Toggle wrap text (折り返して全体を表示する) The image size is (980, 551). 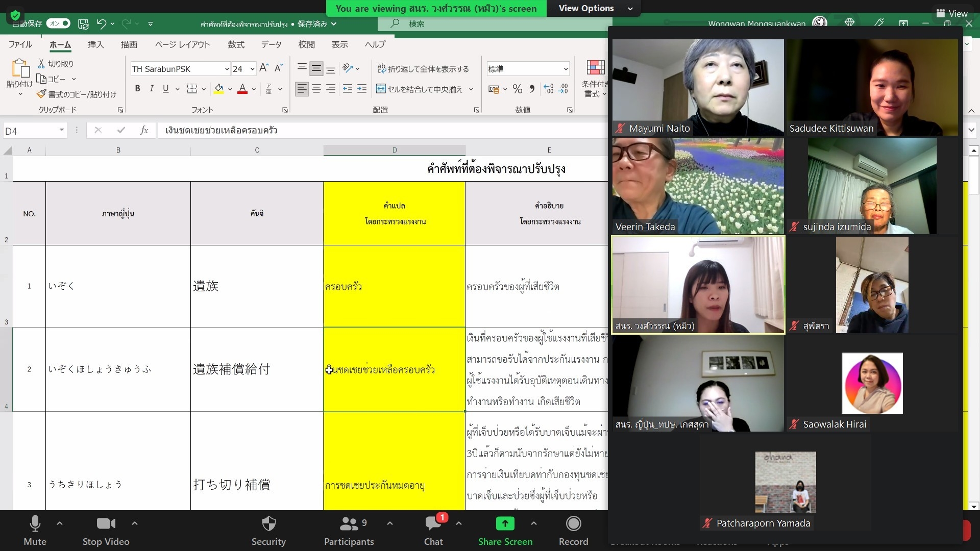[423, 69]
